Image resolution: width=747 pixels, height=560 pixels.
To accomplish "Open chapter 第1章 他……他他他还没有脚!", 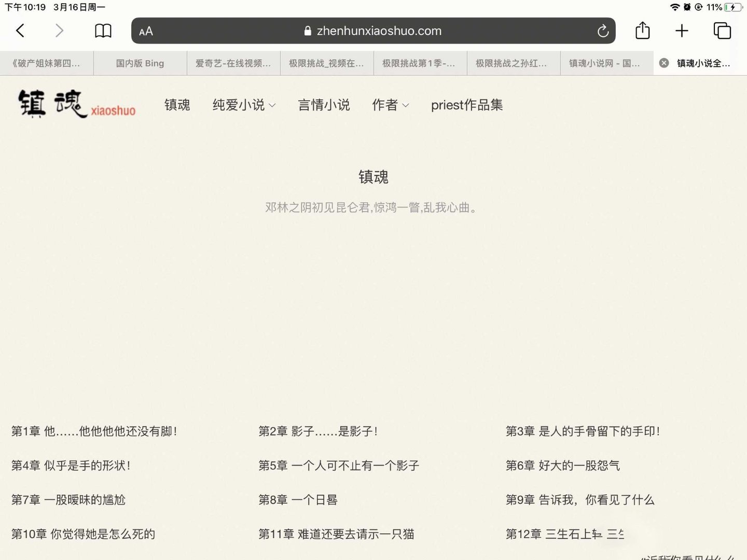I will pyautogui.click(x=94, y=431).
